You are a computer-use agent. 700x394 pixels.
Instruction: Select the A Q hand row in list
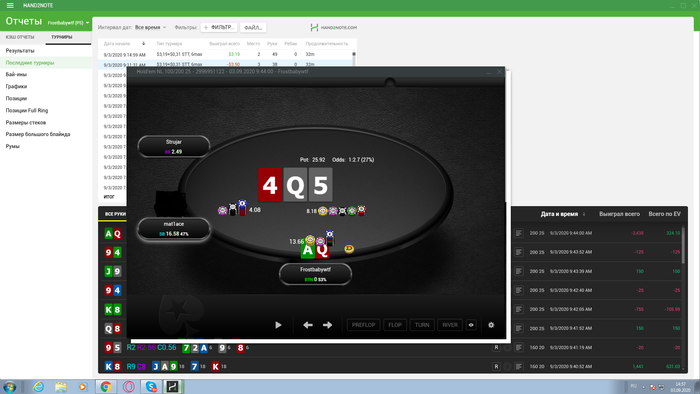(113, 233)
